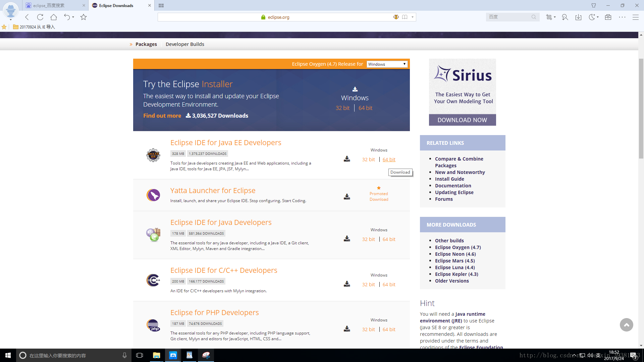This screenshot has height=362, width=644.
Task: Click the 32 bit C/C++ download link
Action: point(368,284)
